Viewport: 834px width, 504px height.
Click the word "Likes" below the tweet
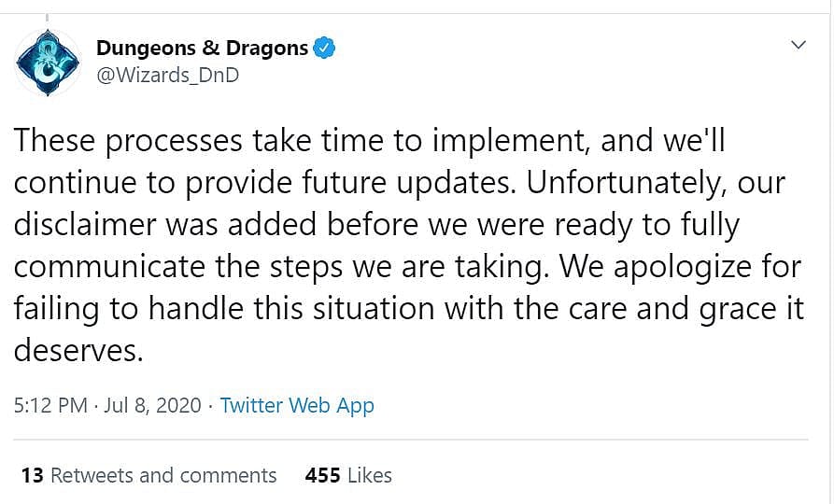370,475
